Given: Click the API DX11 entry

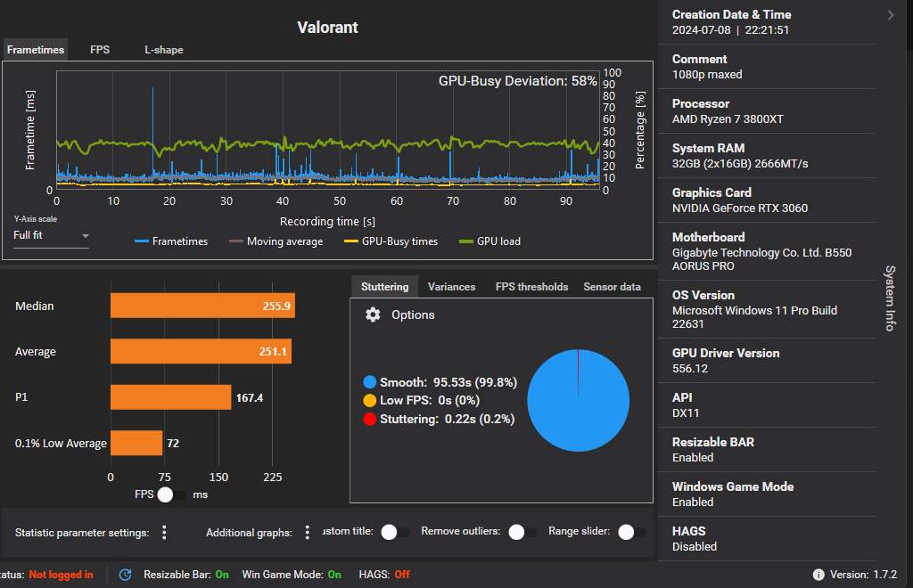Looking at the screenshot, I should pos(686,413).
